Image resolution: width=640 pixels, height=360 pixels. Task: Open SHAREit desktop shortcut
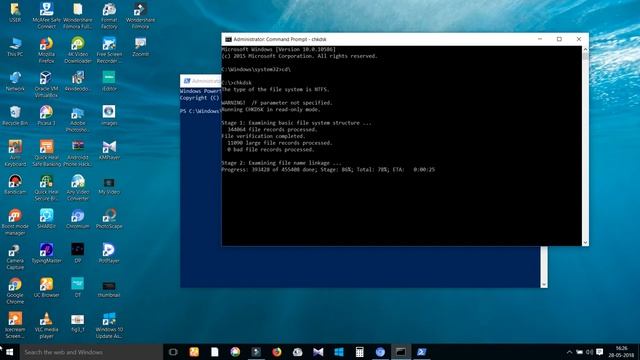[47, 218]
